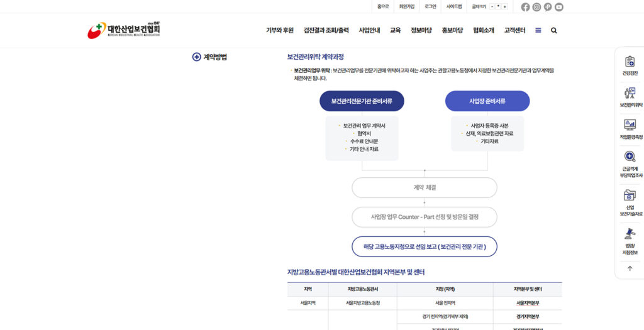
Task: Increase font size with plus button
Action: point(504,6)
